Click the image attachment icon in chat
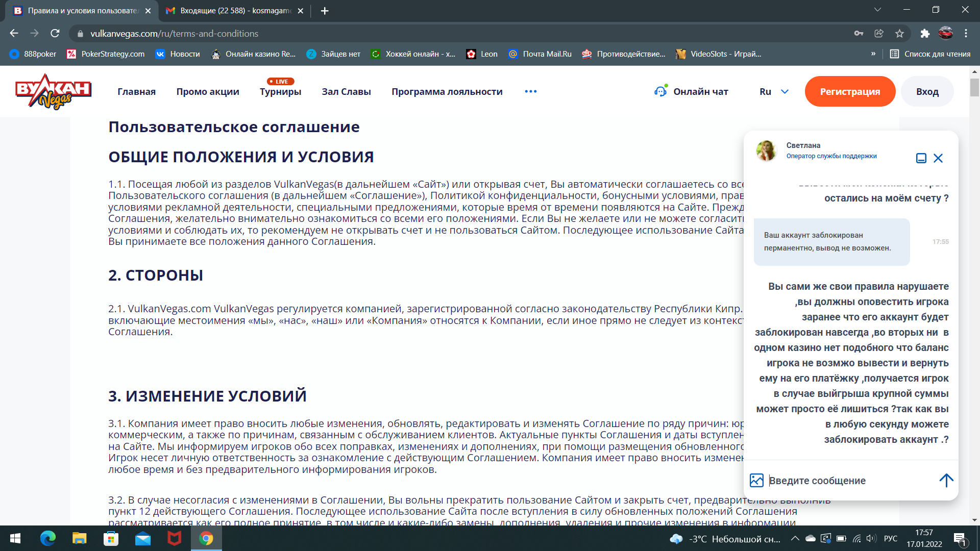 tap(756, 480)
